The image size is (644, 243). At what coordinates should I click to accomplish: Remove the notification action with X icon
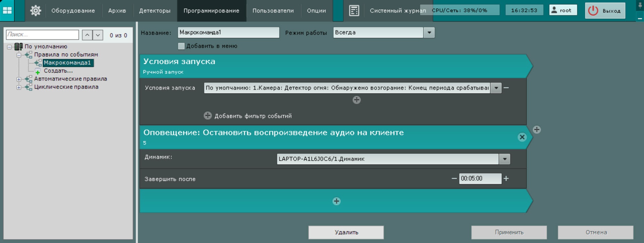(x=522, y=137)
